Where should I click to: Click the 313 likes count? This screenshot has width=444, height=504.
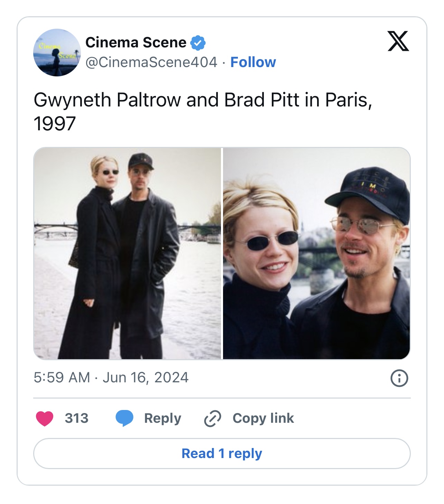(76, 418)
